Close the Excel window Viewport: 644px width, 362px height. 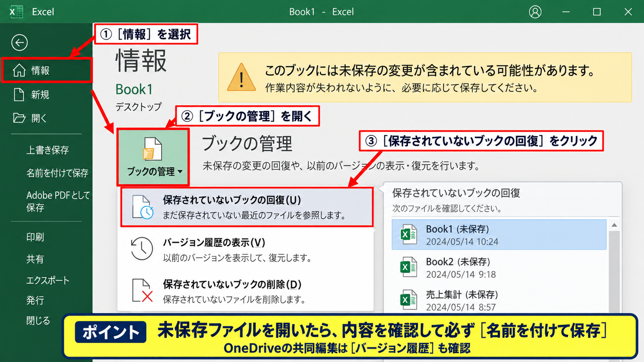pyautogui.click(x=628, y=12)
